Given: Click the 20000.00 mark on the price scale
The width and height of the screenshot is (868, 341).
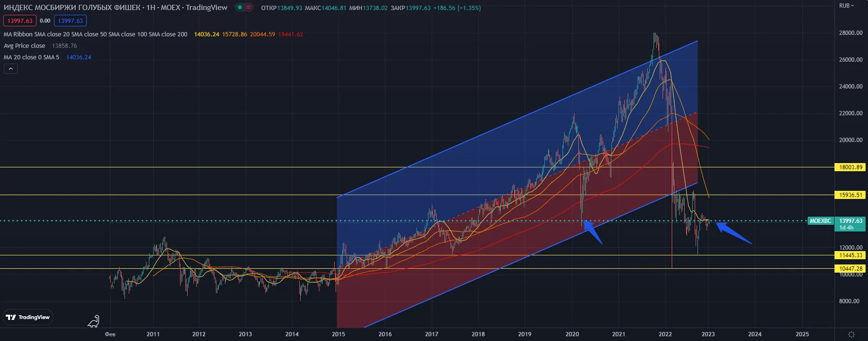Looking at the screenshot, I should 851,140.
